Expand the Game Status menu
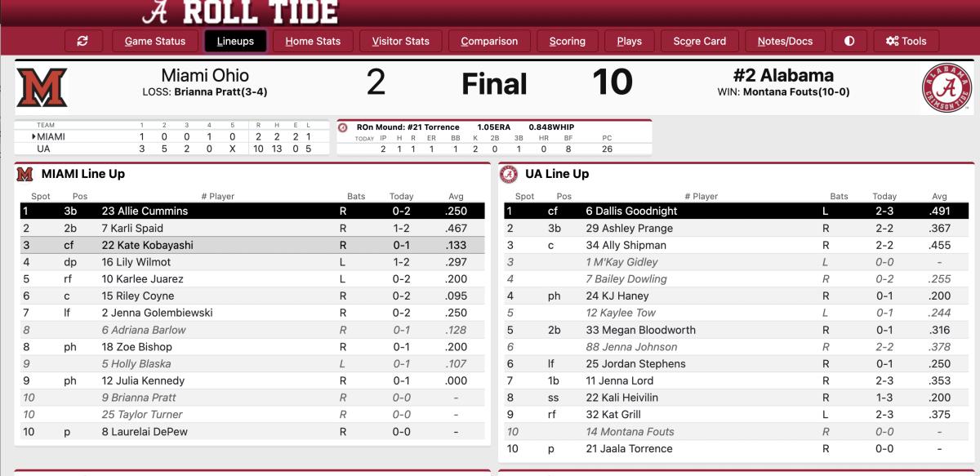This screenshot has height=476, width=980. [x=154, y=41]
